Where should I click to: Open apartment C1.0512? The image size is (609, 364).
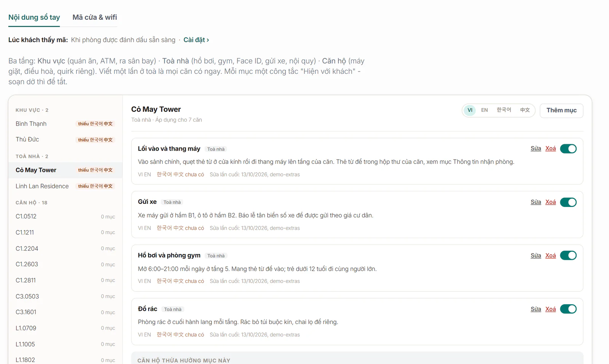65,216
